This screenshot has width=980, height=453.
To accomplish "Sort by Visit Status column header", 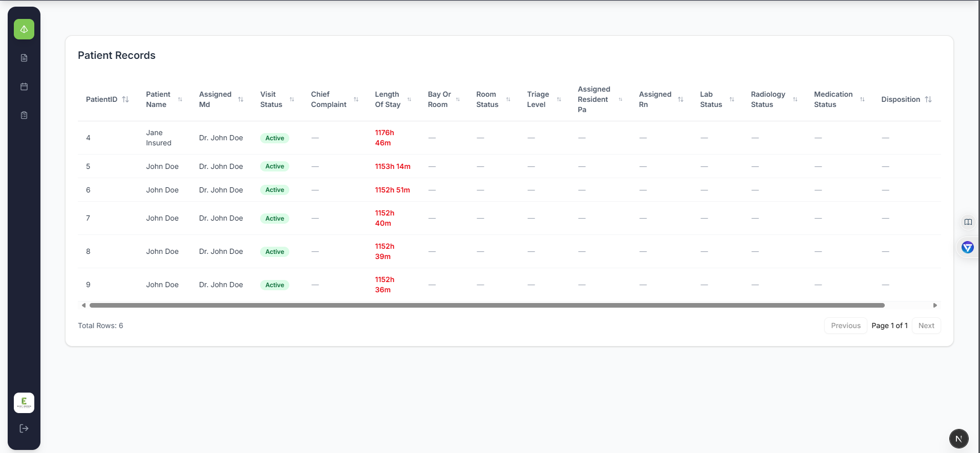I will pyautogui.click(x=292, y=99).
